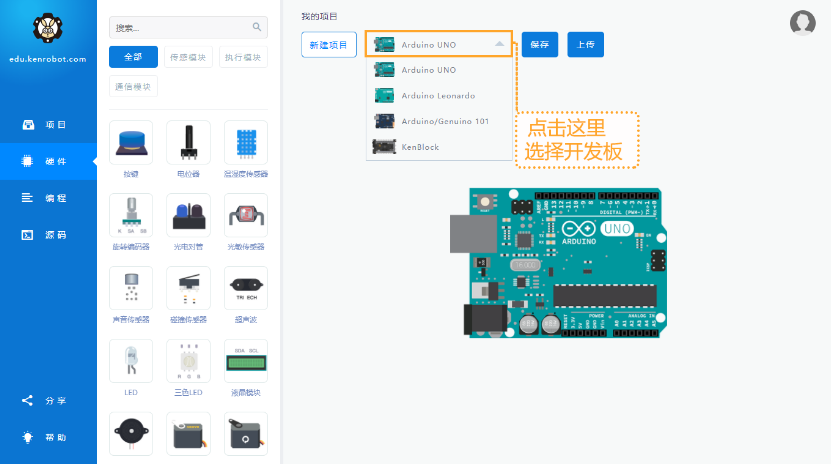
Task: Open the 编程 section in sidebar
Action: 48,198
